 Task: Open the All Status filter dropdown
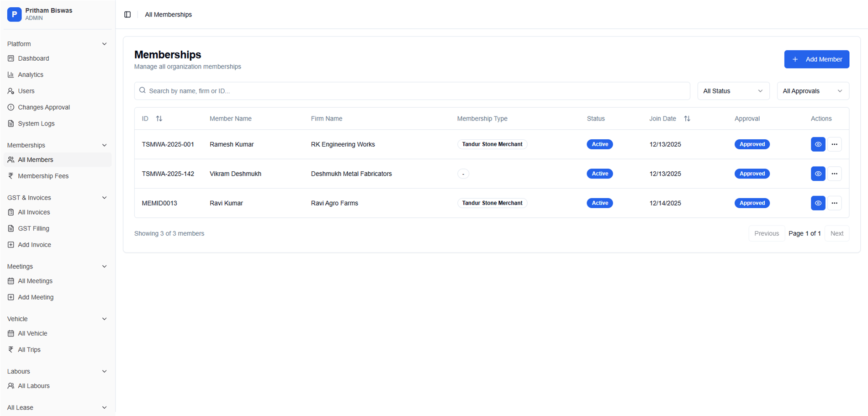pyautogui.click(x=733, y=91)
